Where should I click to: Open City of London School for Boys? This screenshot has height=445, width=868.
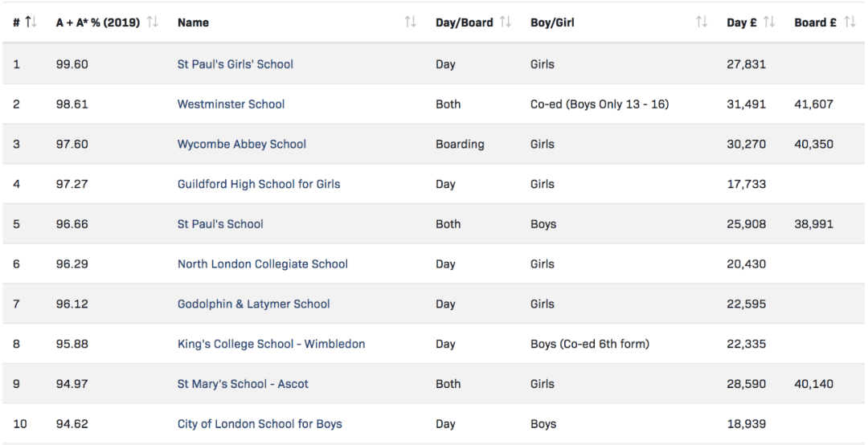point(259,424)
